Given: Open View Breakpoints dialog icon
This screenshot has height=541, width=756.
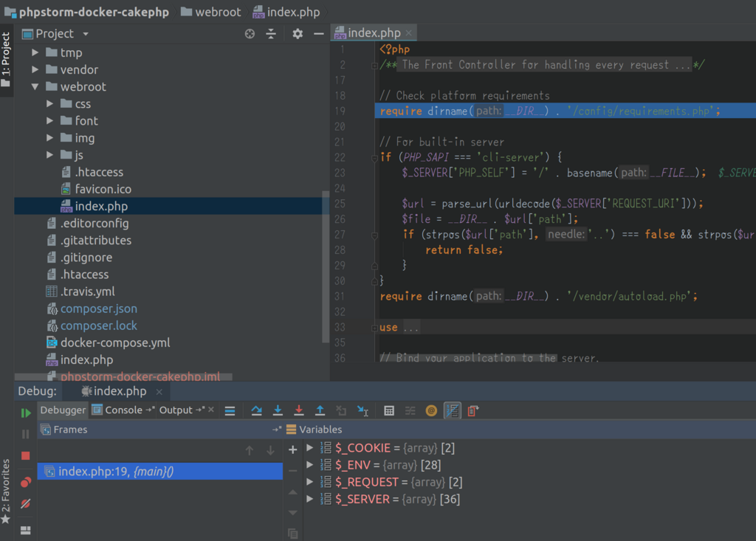Looking at the screenshot, I should 25,481.
